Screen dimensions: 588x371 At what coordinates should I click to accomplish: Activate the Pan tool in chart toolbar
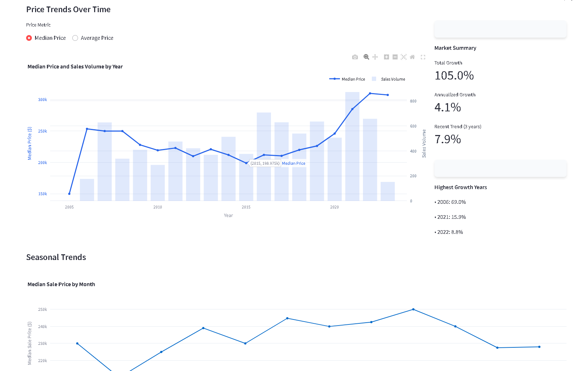coord(375,57)
